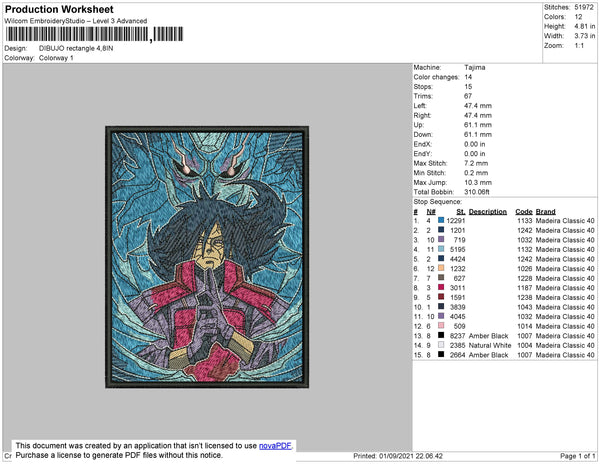Click the Code column header
The height and width of the screenshot is (464, 600).
coord(523,212)
